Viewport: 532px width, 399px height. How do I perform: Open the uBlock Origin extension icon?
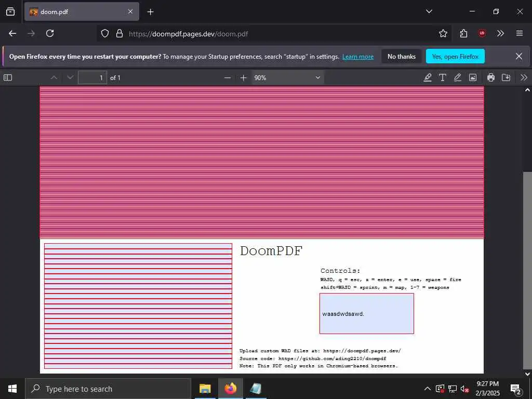tap(482, 33)
